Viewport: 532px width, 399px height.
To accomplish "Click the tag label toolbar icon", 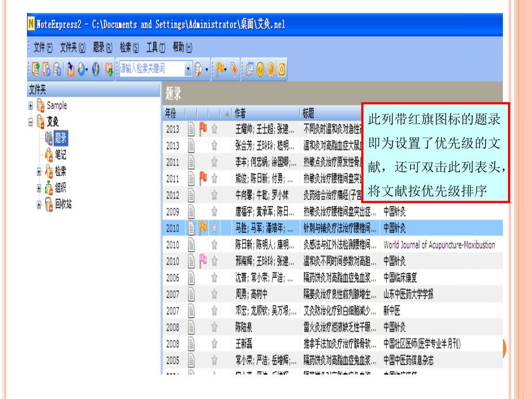I will tap(234, 69).
